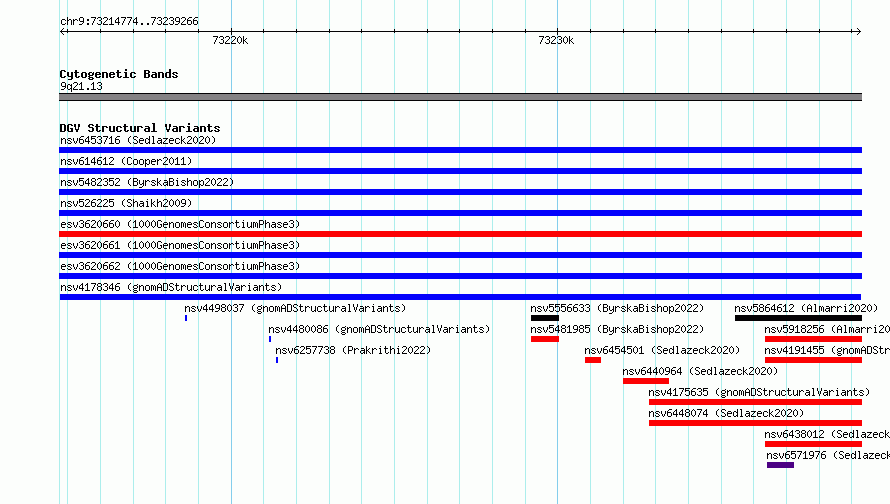Click the 9q21.13 band label

pyautogui.click(x=81, y=86)
